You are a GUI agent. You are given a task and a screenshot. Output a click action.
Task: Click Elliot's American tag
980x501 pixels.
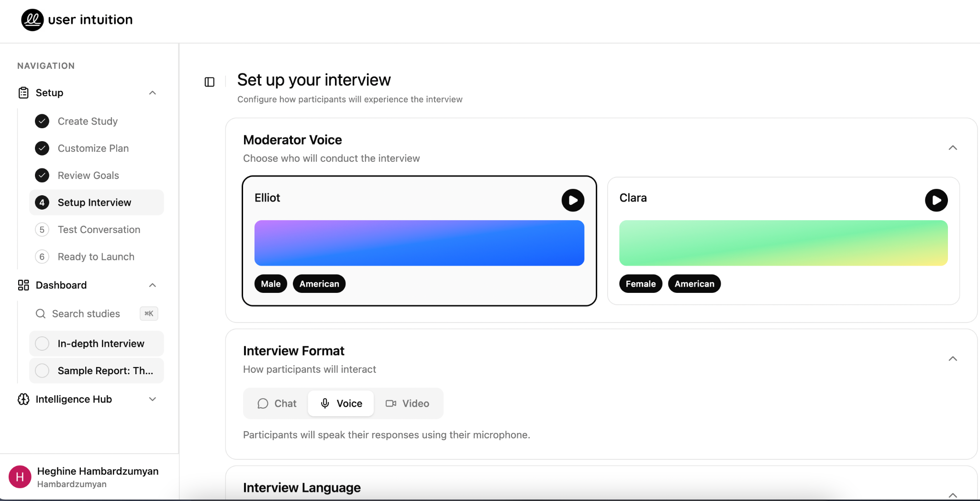319,284
